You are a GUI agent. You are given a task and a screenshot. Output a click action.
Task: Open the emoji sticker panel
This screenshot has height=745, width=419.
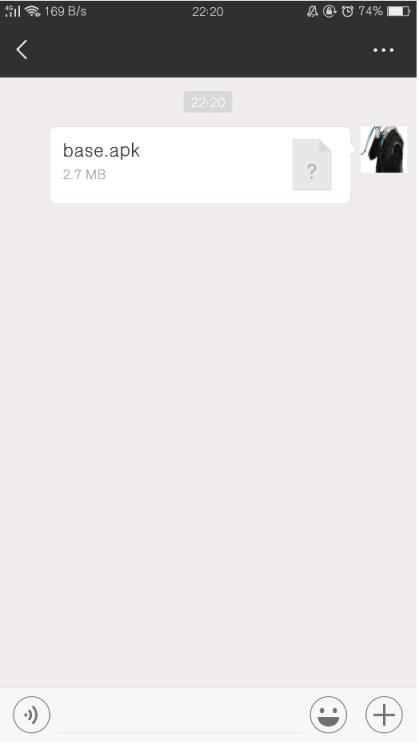tap(328, 715)
